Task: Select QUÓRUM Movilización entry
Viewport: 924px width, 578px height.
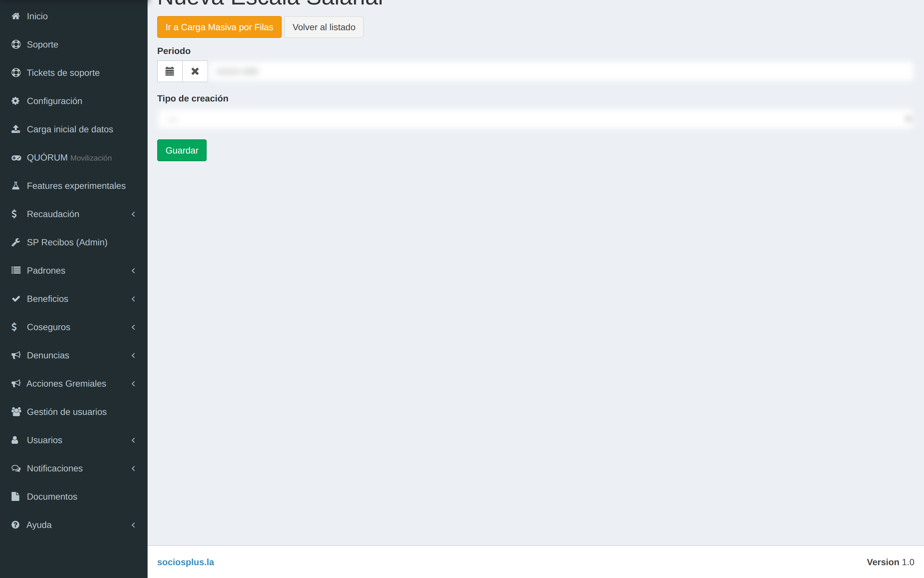Action: click(74, 157)
